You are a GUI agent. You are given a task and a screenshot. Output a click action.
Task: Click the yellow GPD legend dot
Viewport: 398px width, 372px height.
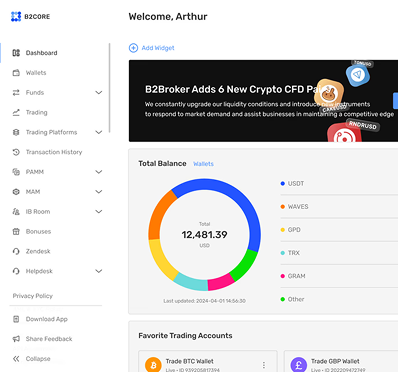(x=283, y=230)
